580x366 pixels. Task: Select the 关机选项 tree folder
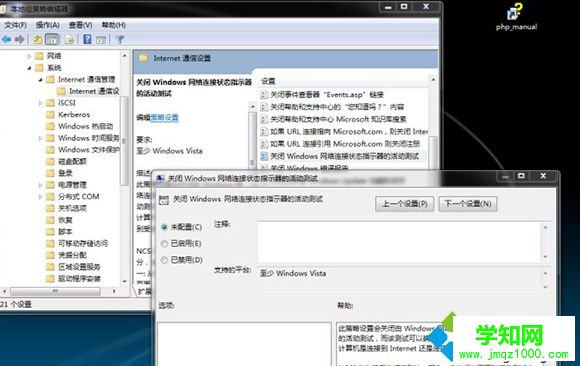coord(72,208)
